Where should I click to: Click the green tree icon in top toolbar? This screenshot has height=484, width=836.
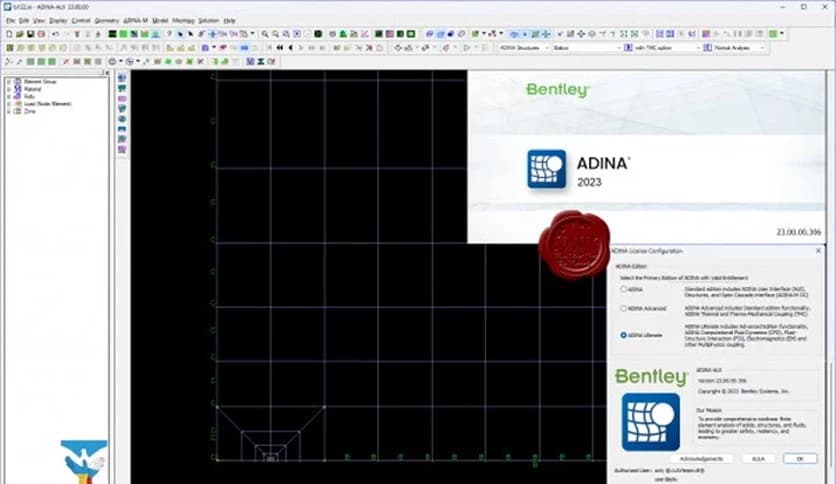pyautogui.click(x=343, y=34)
